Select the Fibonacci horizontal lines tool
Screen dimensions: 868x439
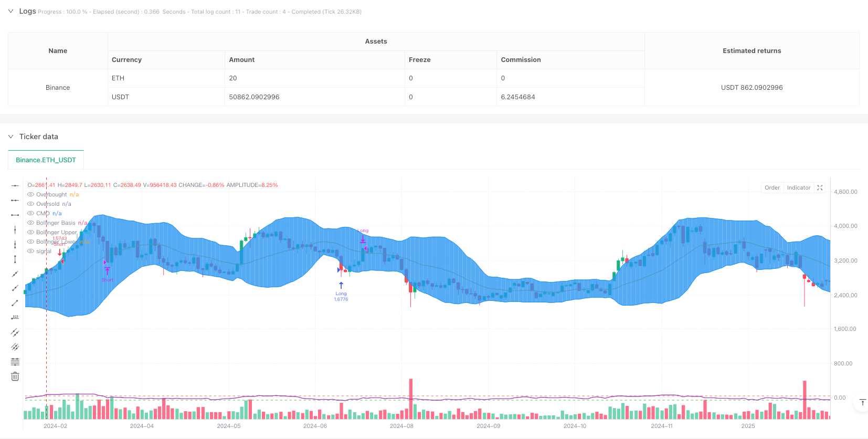click(x=15, y=362)
